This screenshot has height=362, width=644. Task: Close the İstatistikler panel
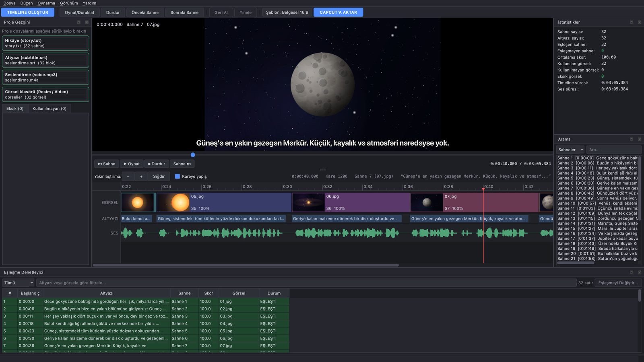pyautogui.click(x=640, y=22)
